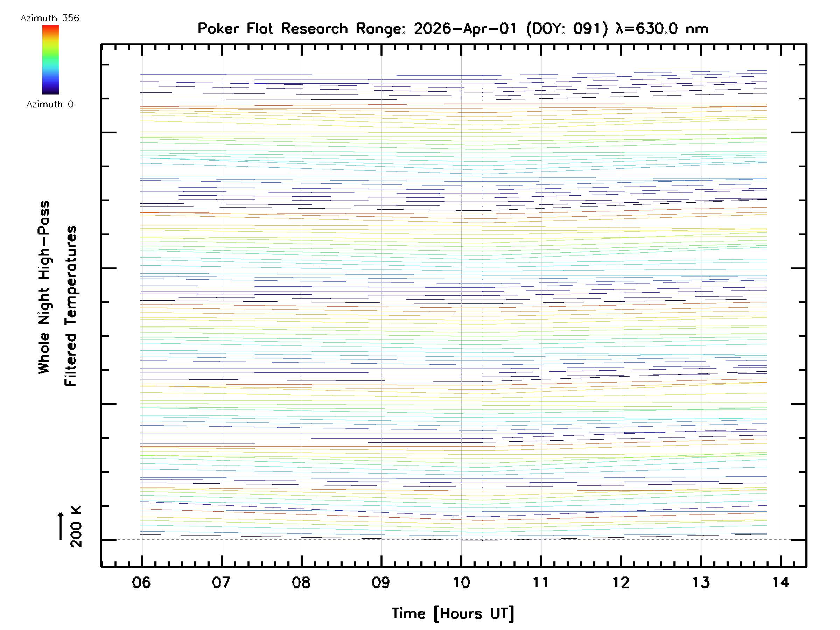Click the azimuth rainbow color bar
840x630 pixels.
point(50,59)
